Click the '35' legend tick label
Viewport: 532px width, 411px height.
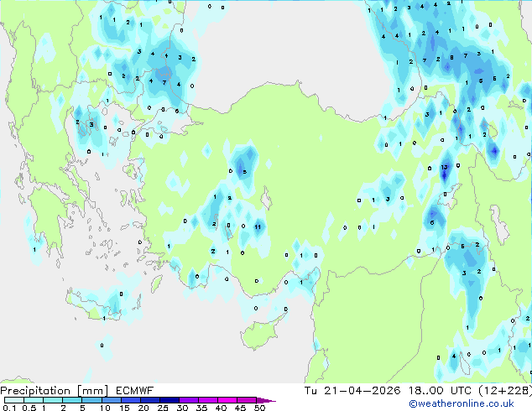point(201,408)
